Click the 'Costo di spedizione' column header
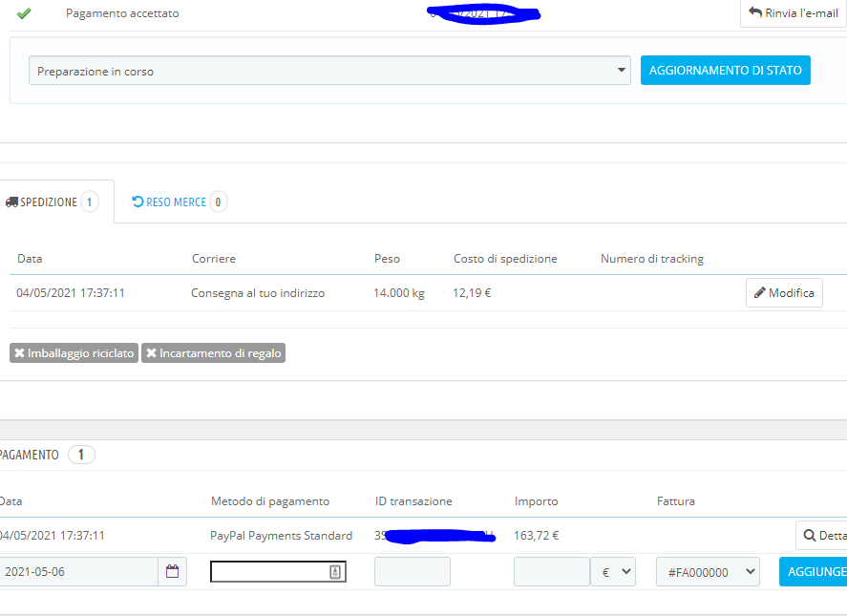Image resolution: width=847 pixels, height=616 pixels. point(505,259)
